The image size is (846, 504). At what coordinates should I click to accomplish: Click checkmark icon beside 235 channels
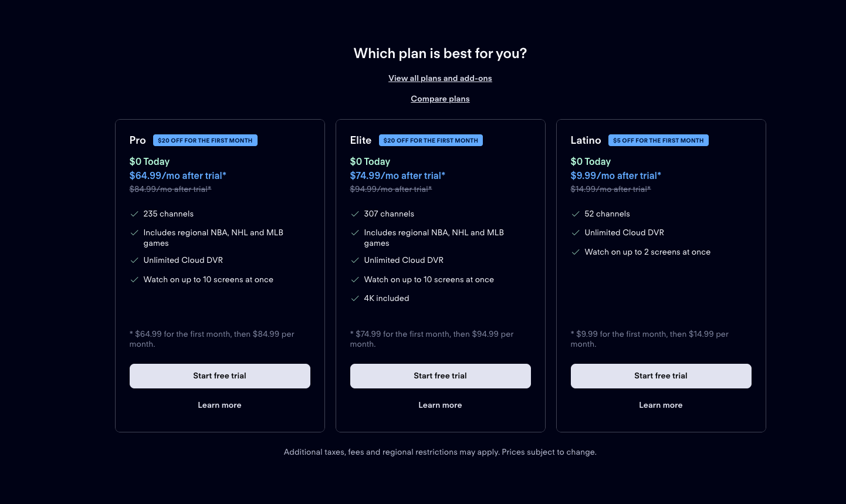click(134, 214)
